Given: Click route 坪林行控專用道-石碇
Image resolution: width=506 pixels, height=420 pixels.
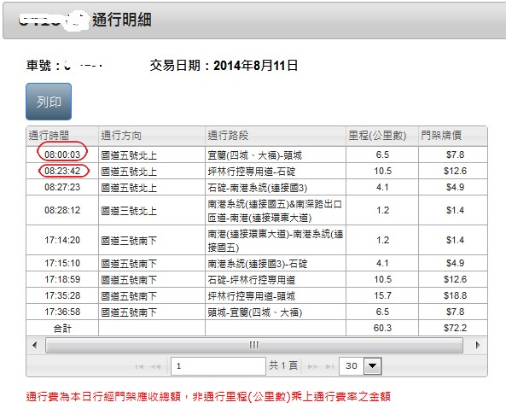Looking at the screenshot, I should point(252,172).
